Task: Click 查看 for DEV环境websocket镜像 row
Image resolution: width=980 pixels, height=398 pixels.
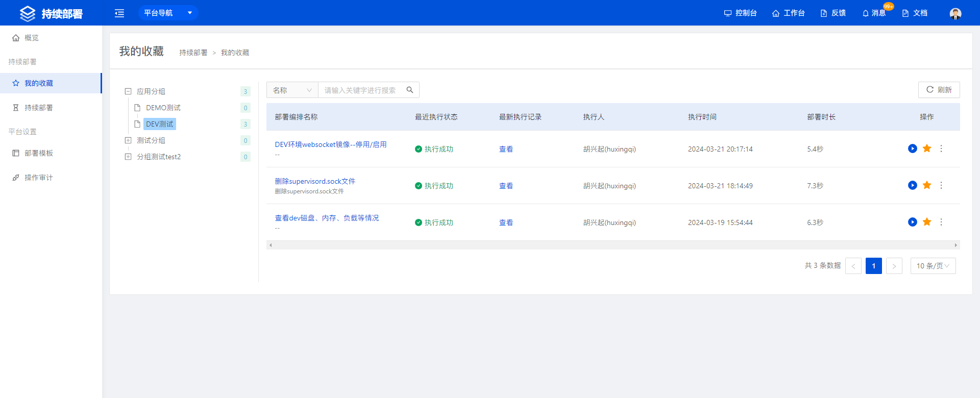Action: pyautogui.click(x=506, y=149)
